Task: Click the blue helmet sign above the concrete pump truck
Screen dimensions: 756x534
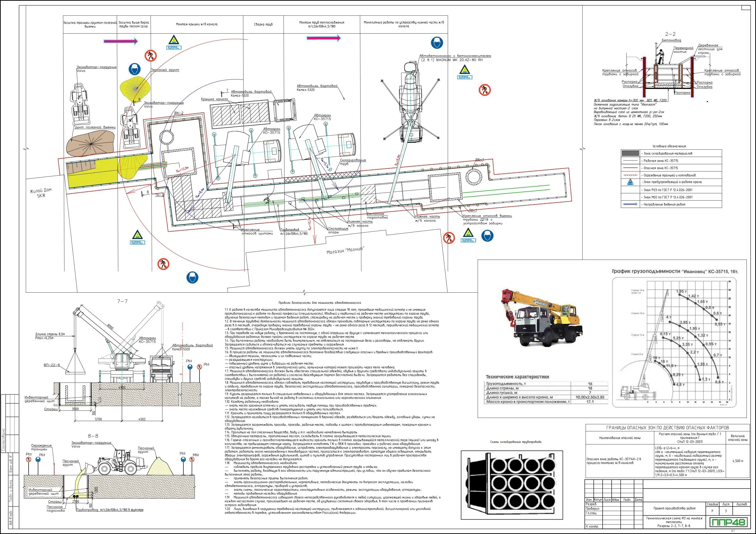Action: click(x=437, y=43)
